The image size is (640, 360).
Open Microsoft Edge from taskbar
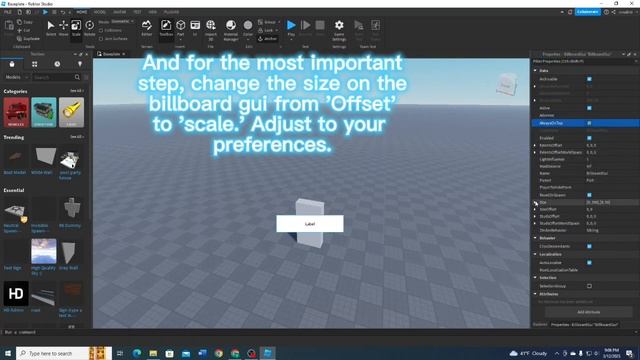[137, 353]
